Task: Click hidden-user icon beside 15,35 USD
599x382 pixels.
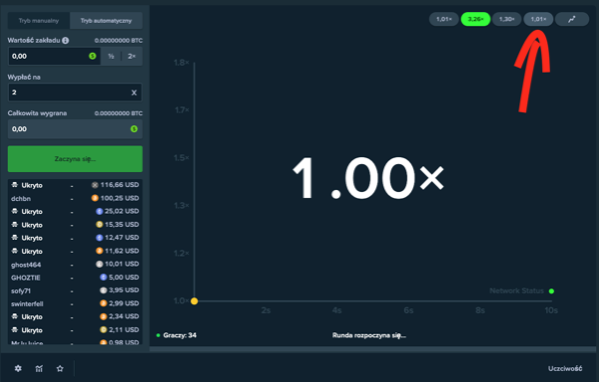Action: tap(15, 225)
